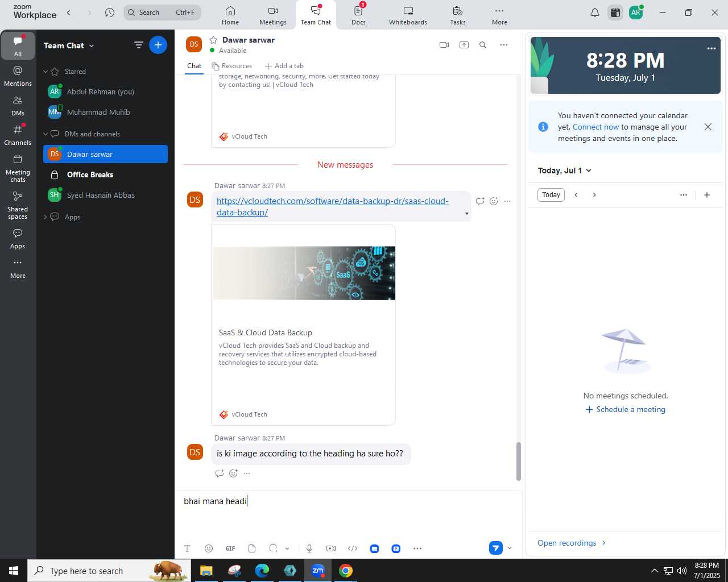Open chat header more options ellipsis

503,45
